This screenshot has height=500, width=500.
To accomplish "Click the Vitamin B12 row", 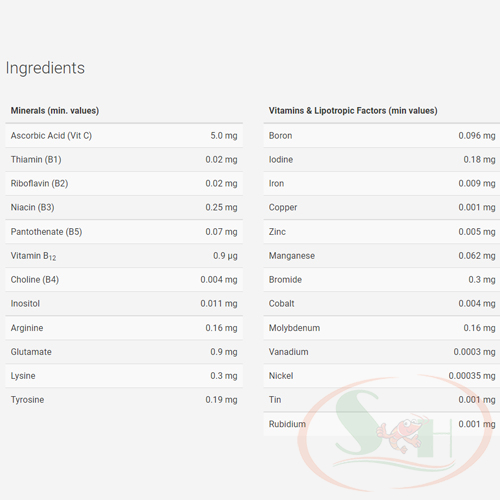I will coord(124,256).
